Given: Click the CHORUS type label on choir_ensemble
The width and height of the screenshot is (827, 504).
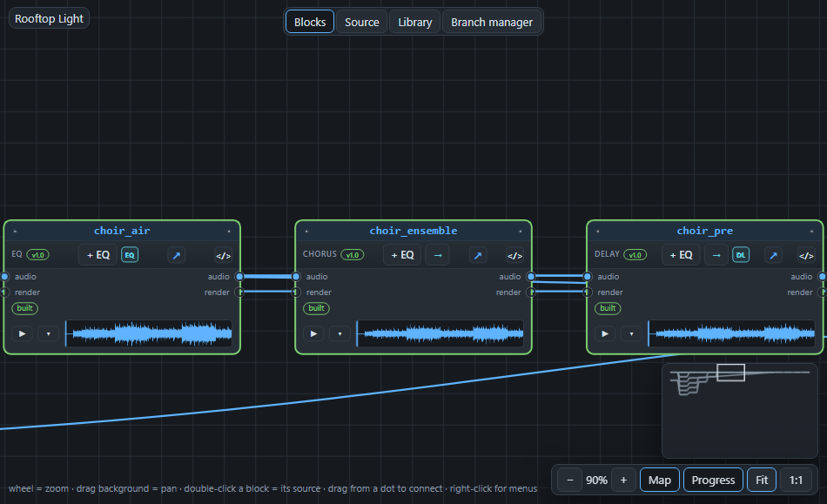Looking at the screenshot, I should (319, 254).
